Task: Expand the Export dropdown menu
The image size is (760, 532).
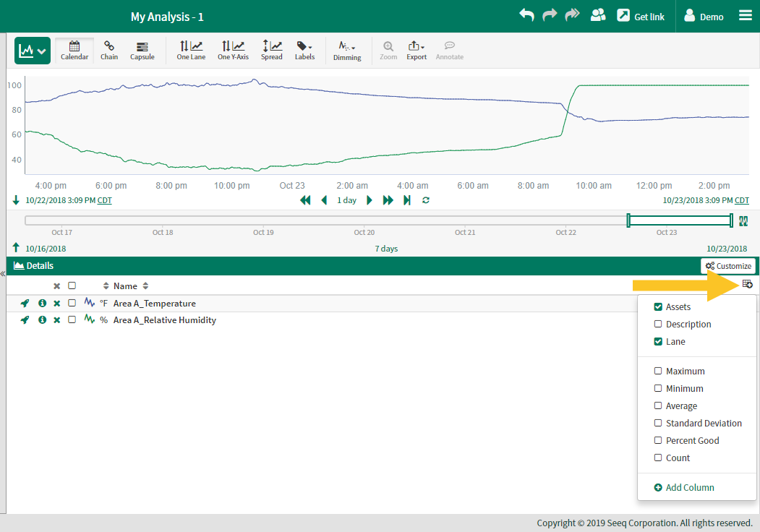Action: (417, 51)
